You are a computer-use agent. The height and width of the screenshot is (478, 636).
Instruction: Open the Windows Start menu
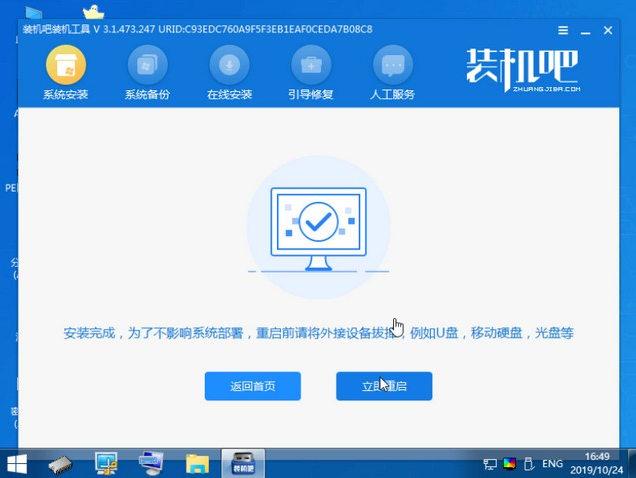click(17, 463)
